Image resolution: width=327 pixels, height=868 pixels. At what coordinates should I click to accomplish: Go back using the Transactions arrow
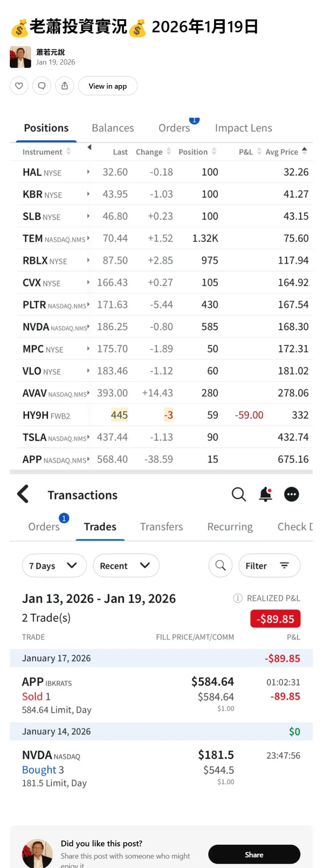(23, 494)
